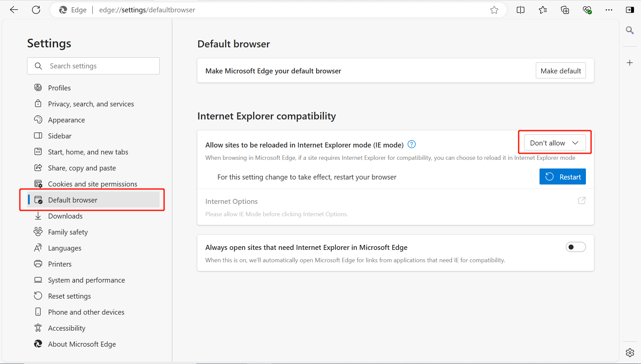The width and height of the screenshot is (641, 364).
Task: Click the Family safety icon
Action: 39,232
